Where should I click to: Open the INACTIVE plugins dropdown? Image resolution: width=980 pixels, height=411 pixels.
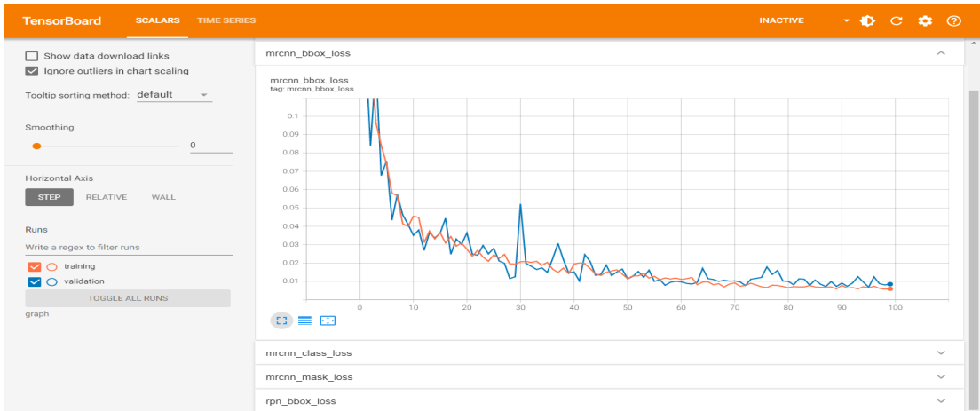point(804,20)
